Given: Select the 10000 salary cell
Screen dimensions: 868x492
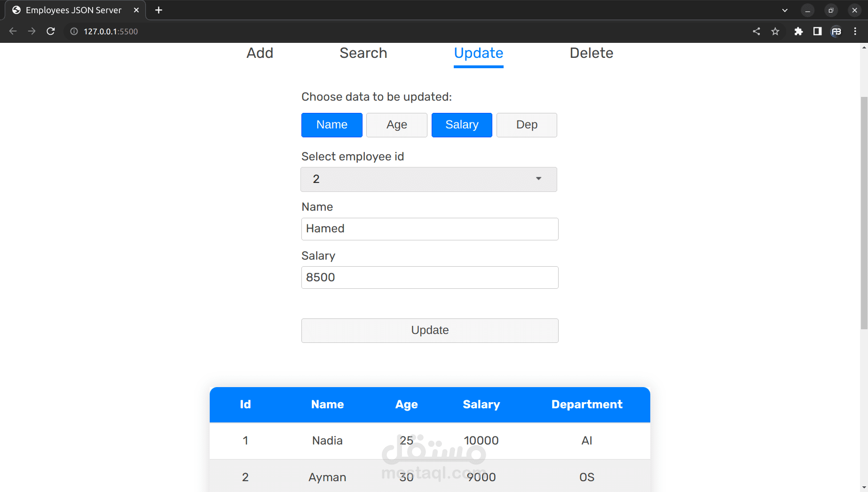Looking at the screenshot, I should tap(481, 441).
